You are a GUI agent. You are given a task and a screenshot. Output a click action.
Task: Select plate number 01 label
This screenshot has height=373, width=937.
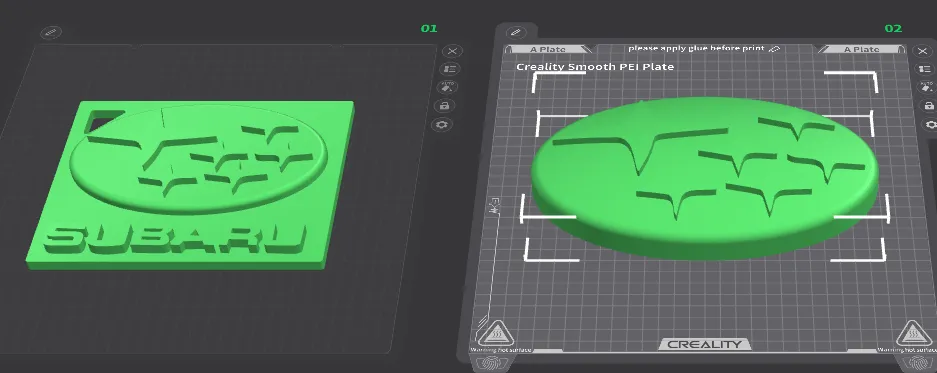point(429,29)
